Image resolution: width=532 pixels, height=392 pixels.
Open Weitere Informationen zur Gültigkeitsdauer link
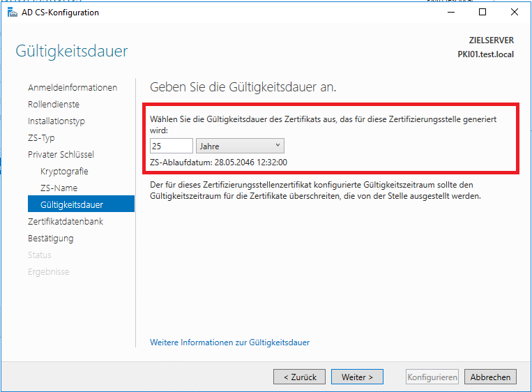[x=229, y=342]
